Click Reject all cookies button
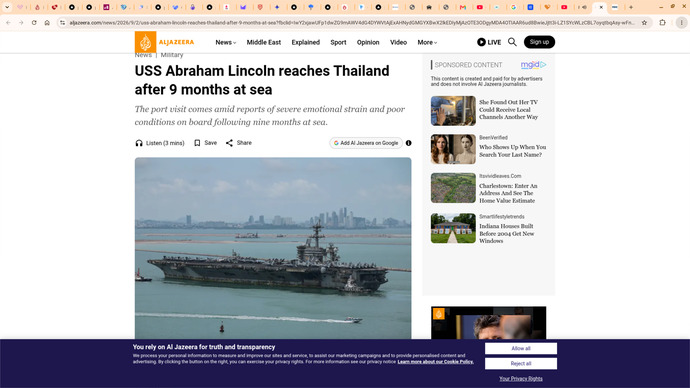This screenshot has height=388, width=690. point(521,363)
